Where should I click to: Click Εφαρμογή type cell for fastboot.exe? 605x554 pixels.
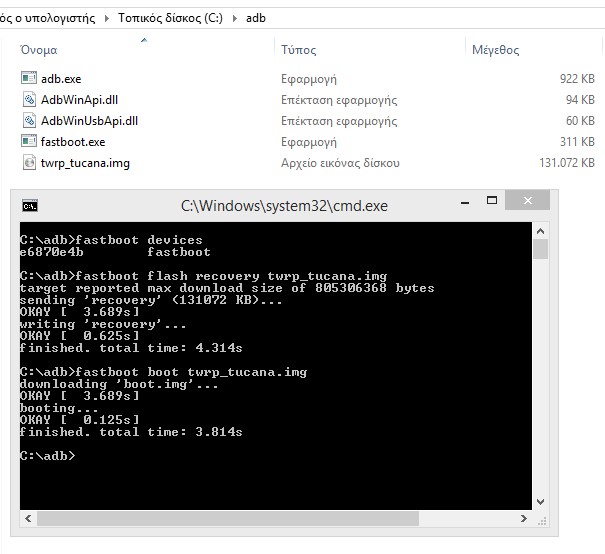pos(309,142)
